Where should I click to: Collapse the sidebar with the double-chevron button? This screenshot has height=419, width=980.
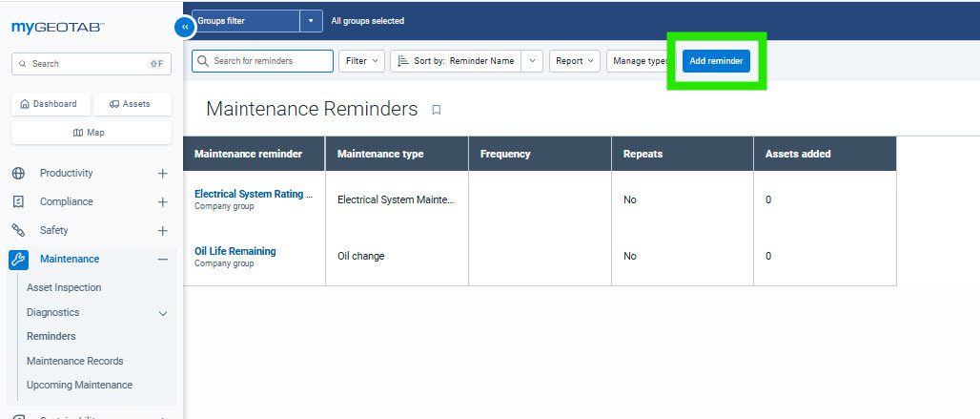coord(184,28)
